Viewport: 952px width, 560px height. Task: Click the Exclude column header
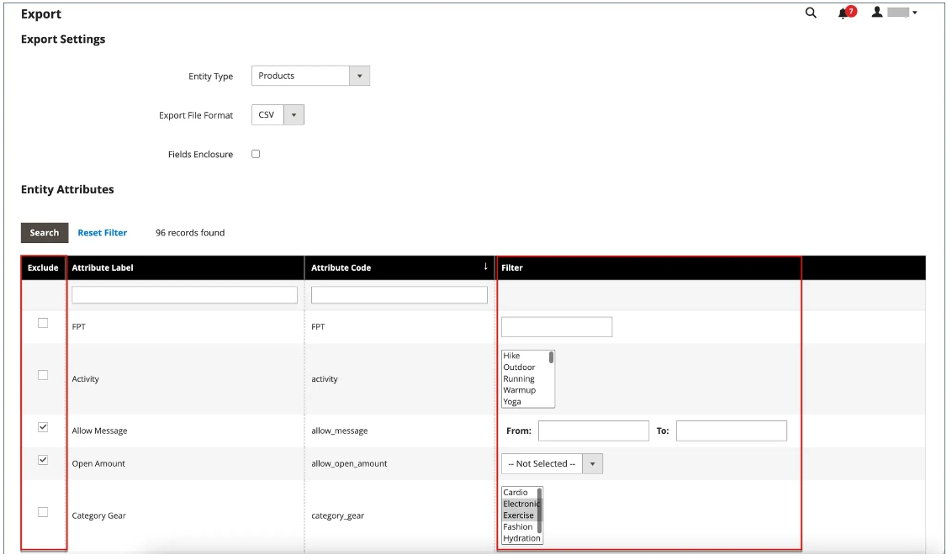[43, 267]
